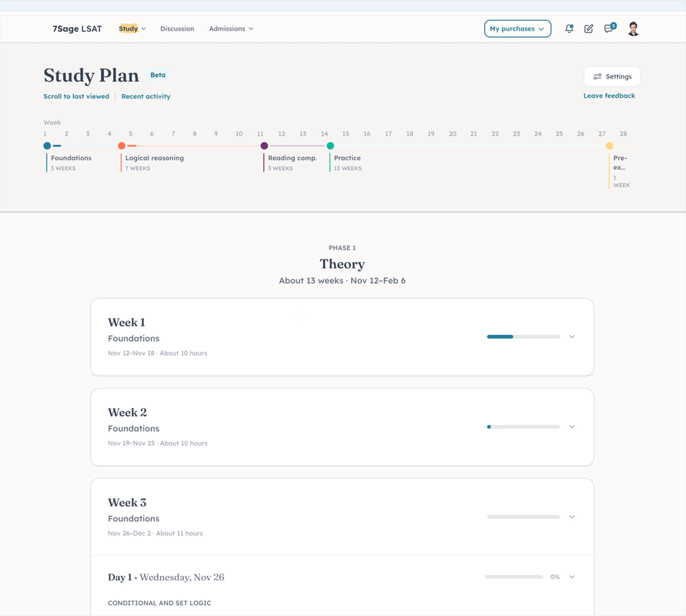Open the Settings button with sliders icon
This screenshot has width=686, height=616.
[612, 76]
